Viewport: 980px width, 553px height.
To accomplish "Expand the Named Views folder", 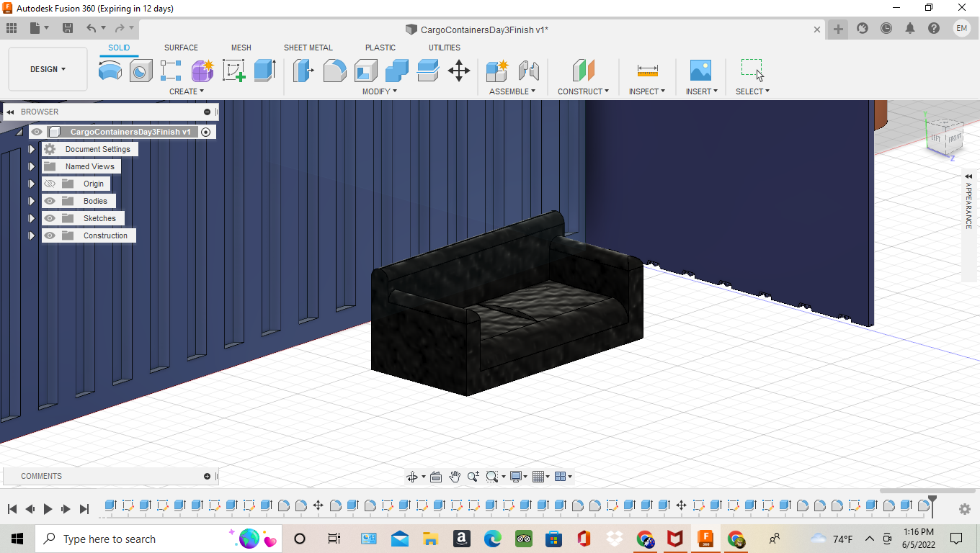I will 32,166.
